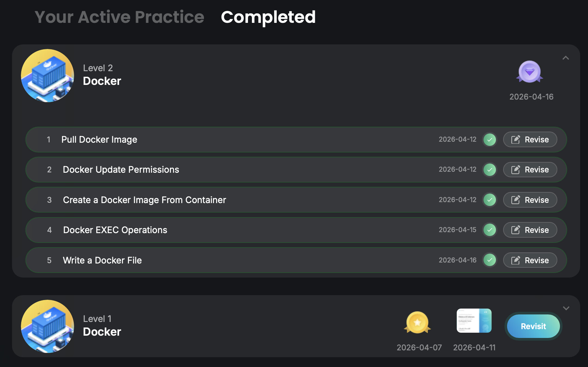Open the Docker EXEC Operations task row

[115, 230]
